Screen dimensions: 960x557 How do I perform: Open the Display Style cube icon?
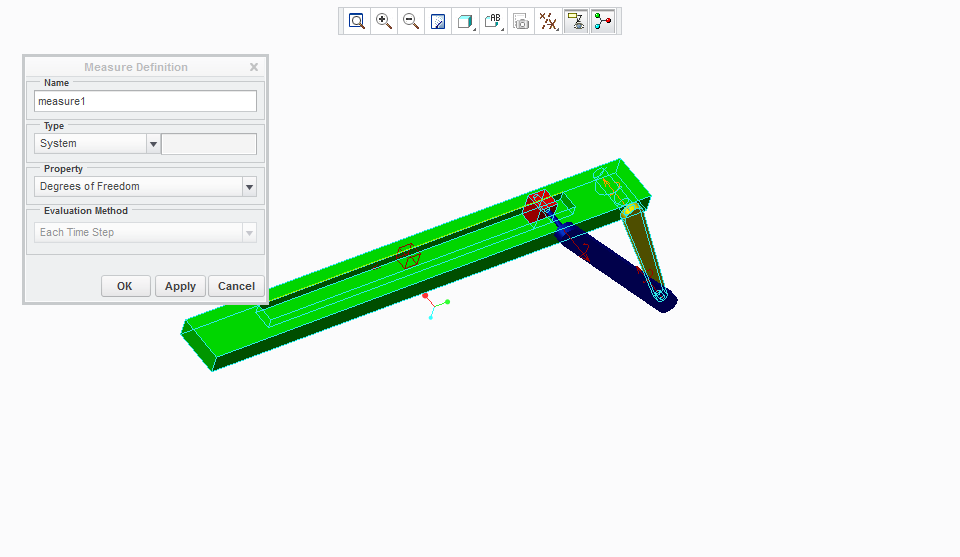pyautogui.click(x=465, y=21)
